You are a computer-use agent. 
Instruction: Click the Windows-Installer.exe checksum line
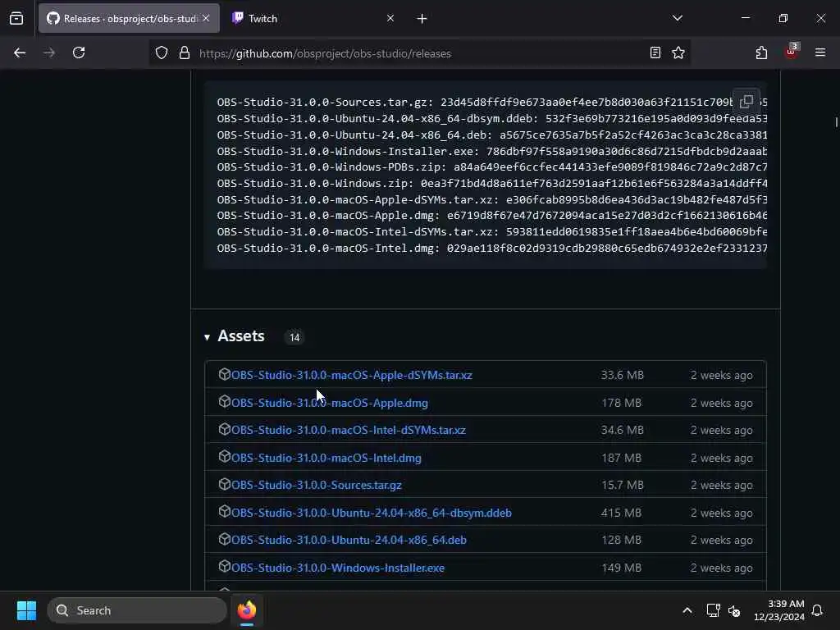[492, 151]
